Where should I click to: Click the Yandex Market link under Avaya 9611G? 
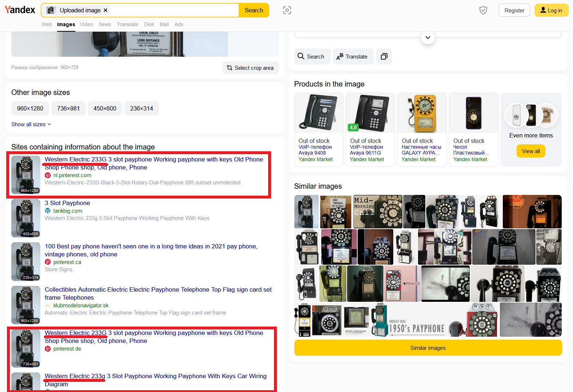tap(367, 159)
